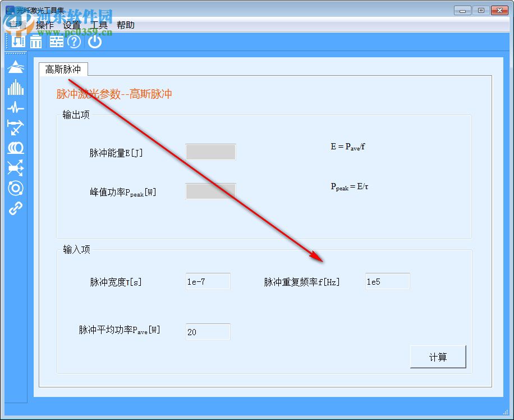Open the fiber coil tool icon

pyautogui.click(x=15, y=148)
